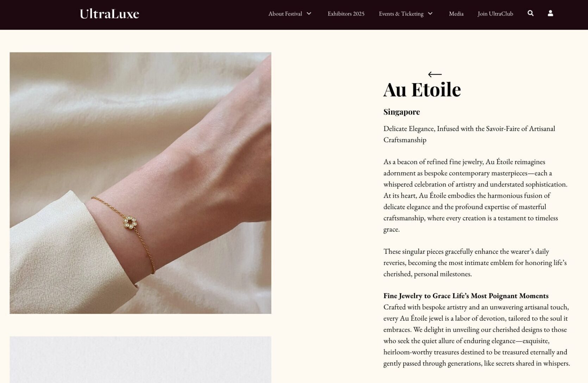Open the search magnifier icon
588x383 pixels.
531,13
